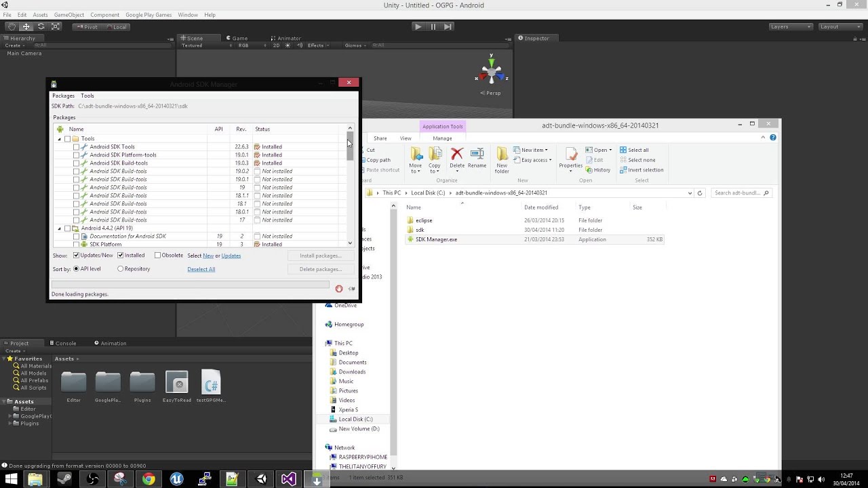868x488 pixels.
Task: Check the Documentation for Android SDK checkbox
Action: point(76,237)
